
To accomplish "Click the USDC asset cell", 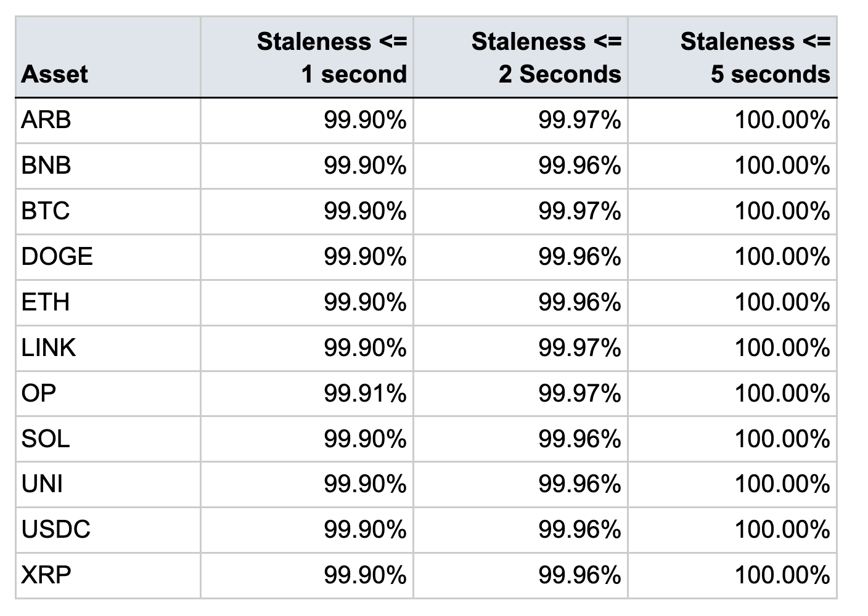I will point(56,530).
